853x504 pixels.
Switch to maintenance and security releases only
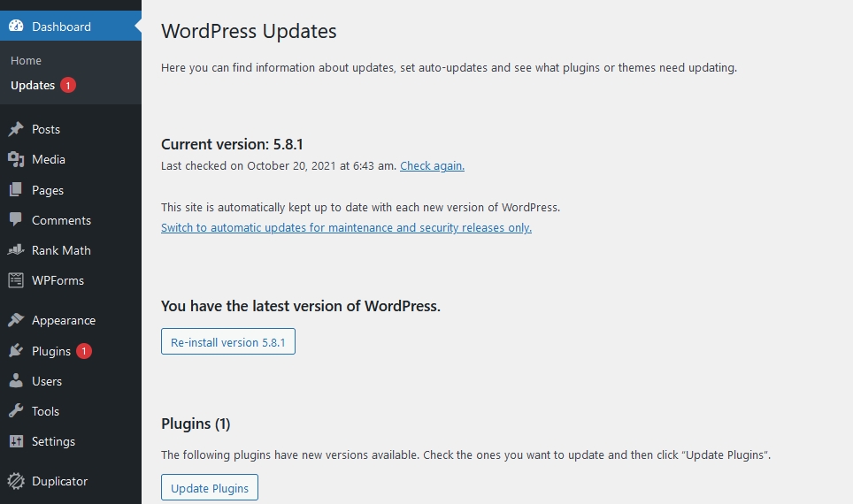(346, 227)
